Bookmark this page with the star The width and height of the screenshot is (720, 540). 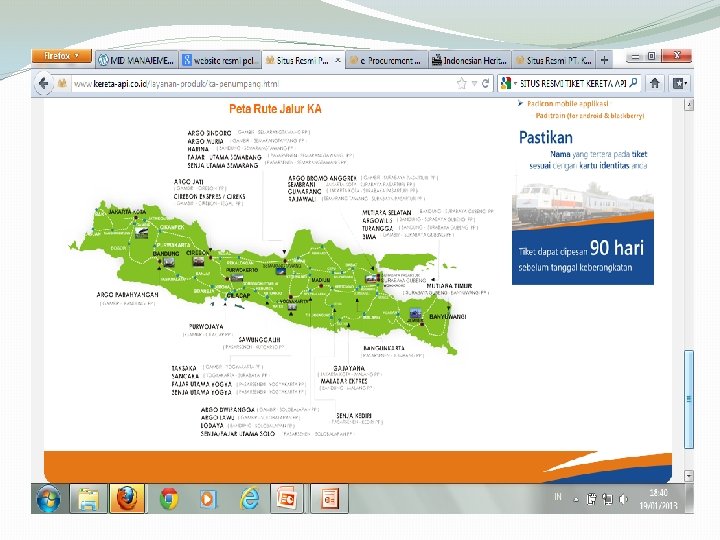(x=461, y=84)
